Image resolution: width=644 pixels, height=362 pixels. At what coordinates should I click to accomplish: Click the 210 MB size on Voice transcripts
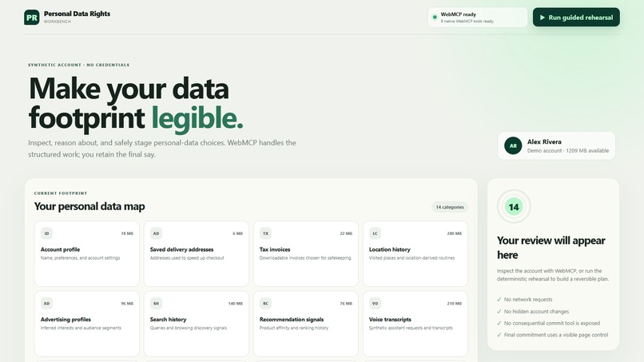pyautogui.click(x=455, y=304)
